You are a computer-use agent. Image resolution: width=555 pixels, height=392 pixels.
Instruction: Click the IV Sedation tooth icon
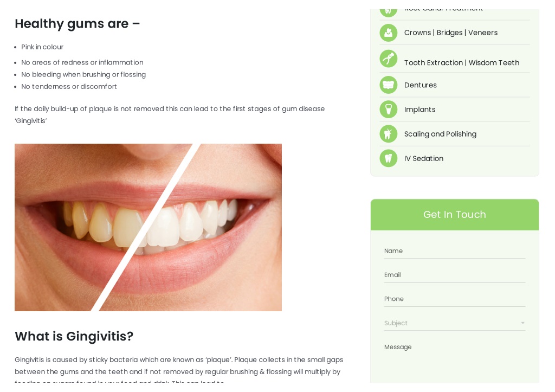tap(388, 158)
